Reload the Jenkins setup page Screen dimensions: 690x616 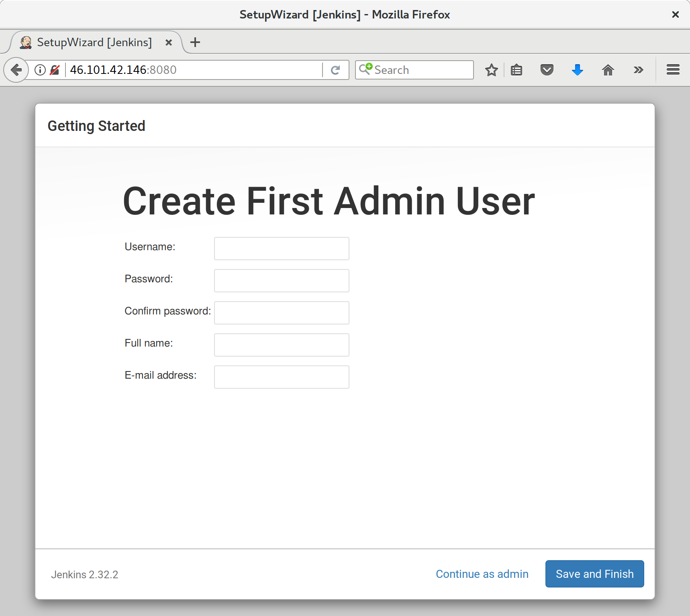[336, 69]
